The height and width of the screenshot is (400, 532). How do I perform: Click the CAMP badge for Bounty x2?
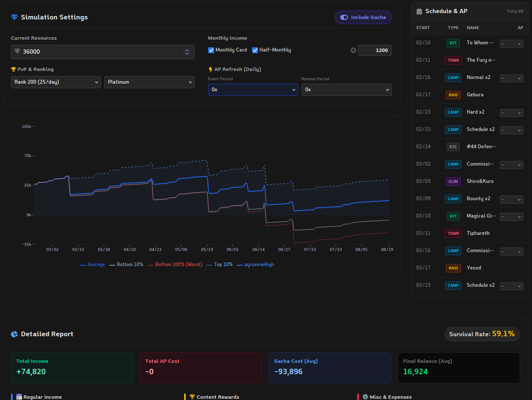coord(453,199)
